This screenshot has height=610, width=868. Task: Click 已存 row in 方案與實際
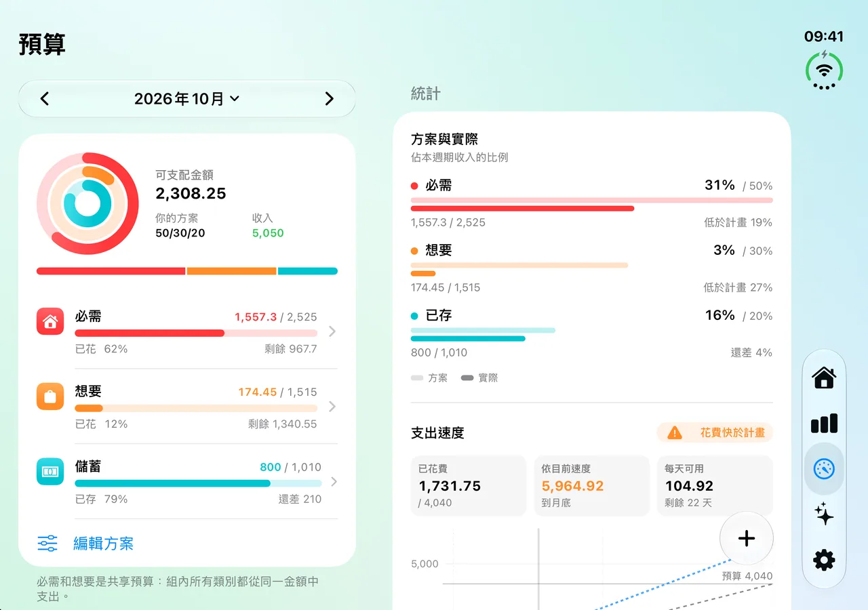pyautogui.click(x=592, y=333)
